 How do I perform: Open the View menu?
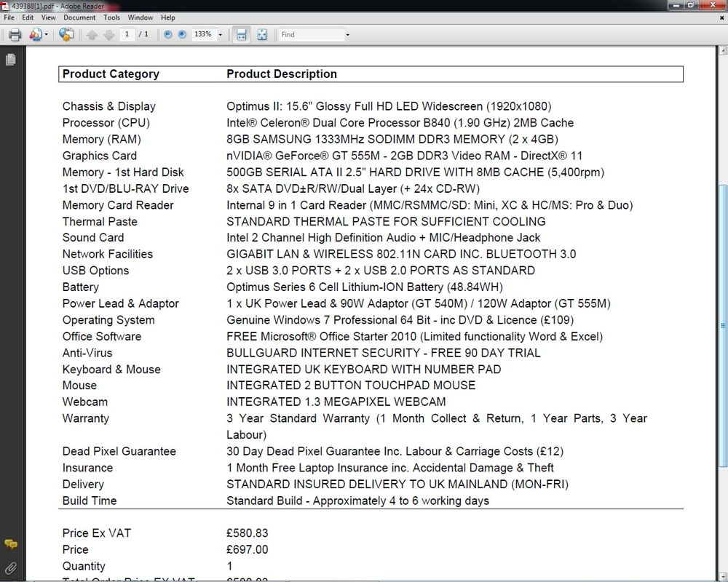(48, 17)
